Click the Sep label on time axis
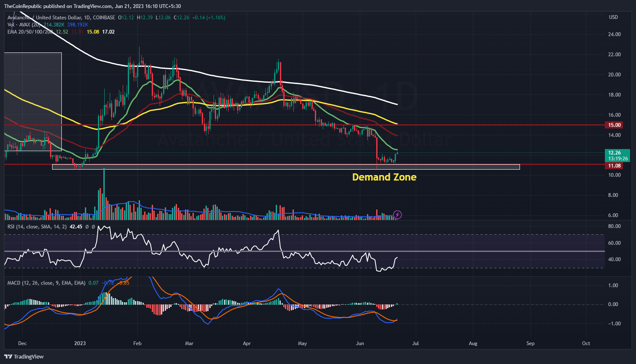 pyautogui.click(x=530, y=343)
